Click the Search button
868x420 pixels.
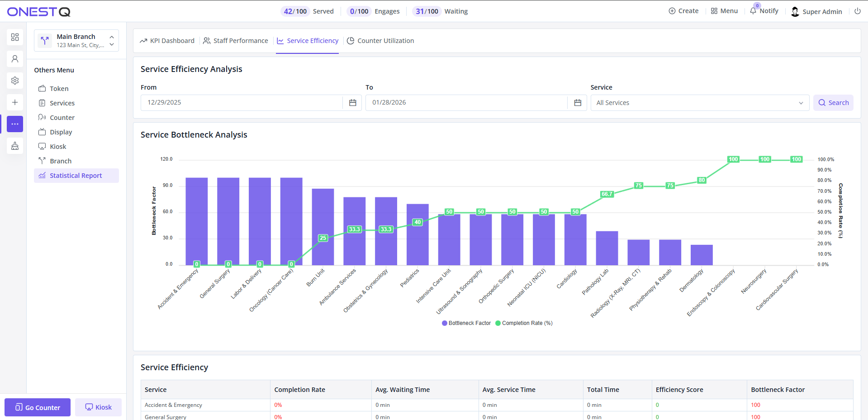833,103
